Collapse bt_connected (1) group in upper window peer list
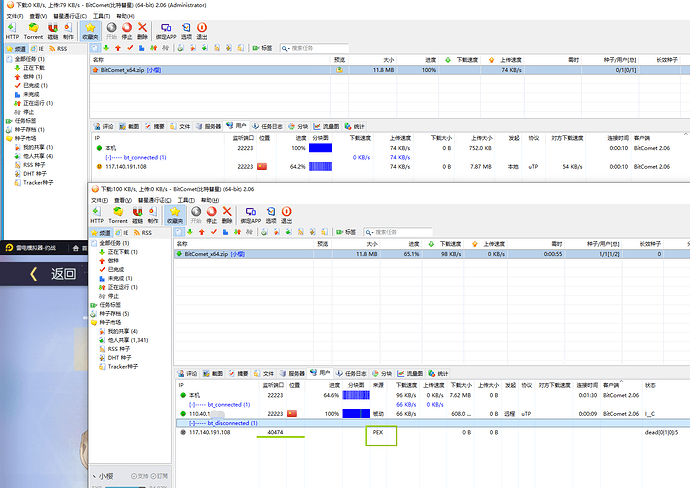Screen dimensions: 690x488 point(108,158)
